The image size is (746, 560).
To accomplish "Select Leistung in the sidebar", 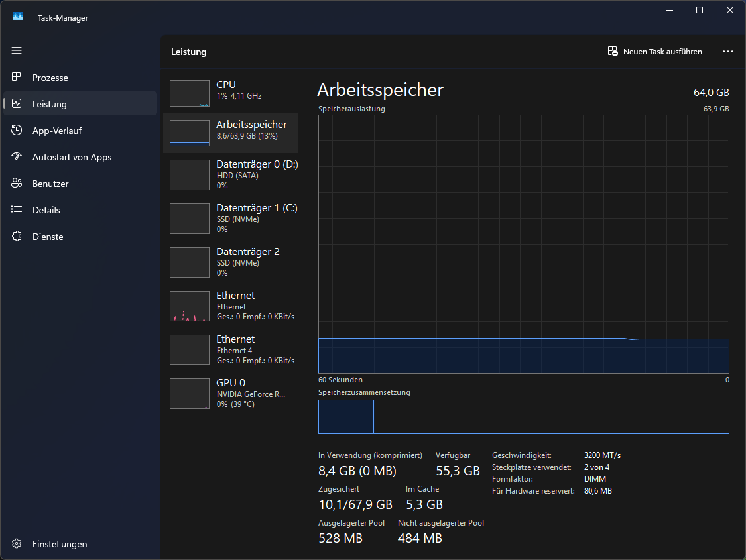I will pyautogui.click(x=80, y=103).
